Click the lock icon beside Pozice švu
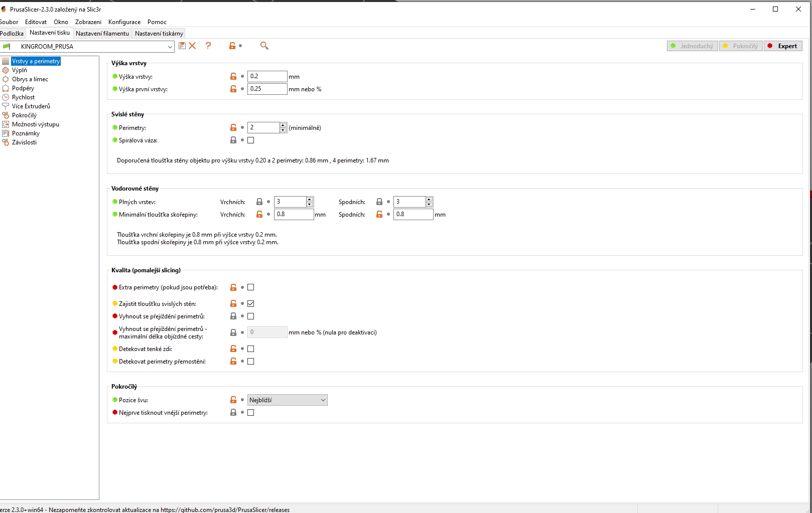 point(233,400)
